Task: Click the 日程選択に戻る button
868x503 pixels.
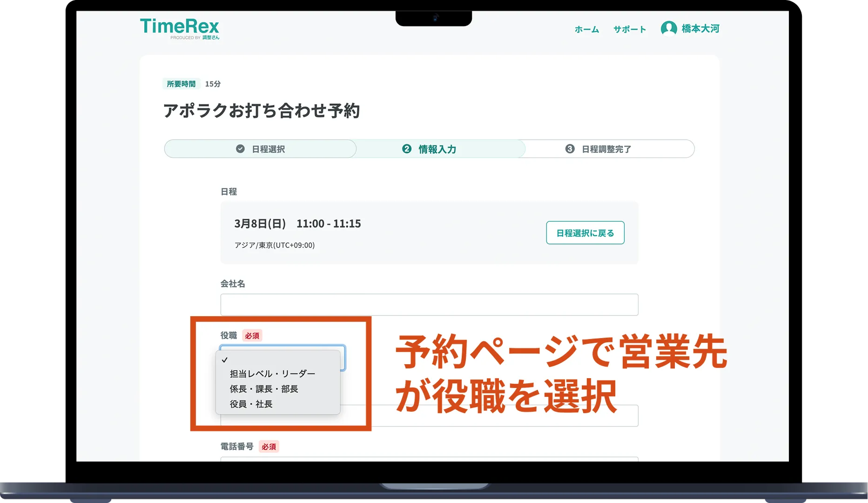Action: click(585, 232)
